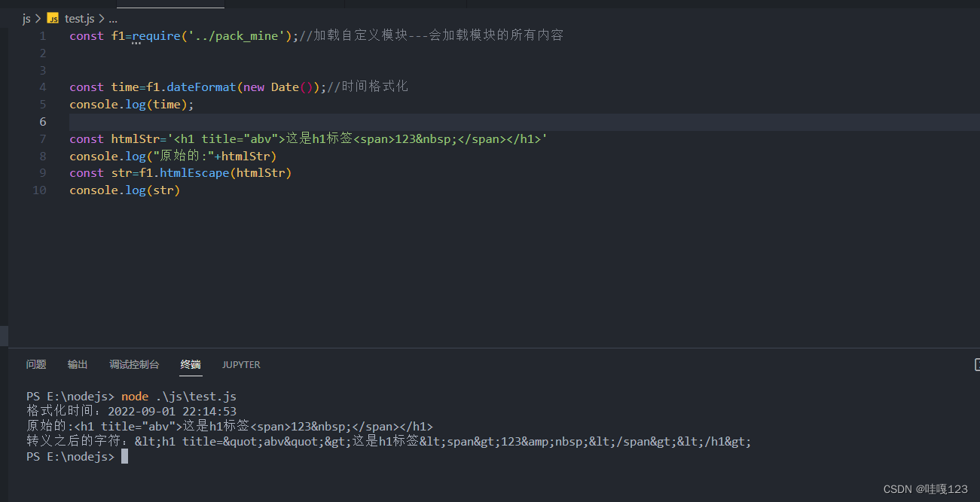Click the '<h1 title="abv">' string on line 7
Screen dimensions: 980x502
click(227, 138)
